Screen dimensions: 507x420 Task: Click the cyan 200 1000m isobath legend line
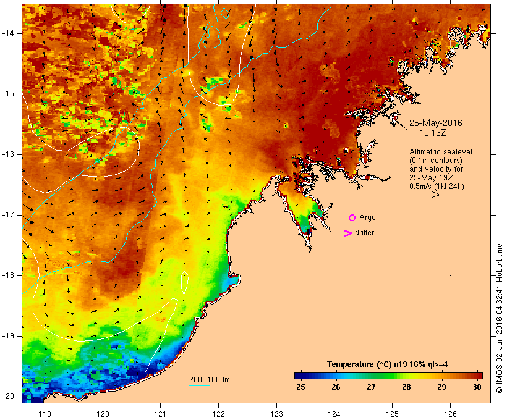200,385
